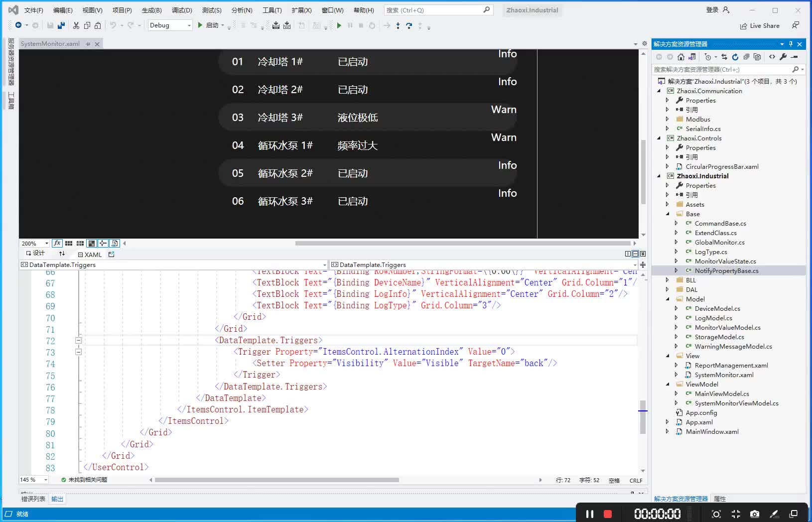The height and width of the screenshot is (522, 812).
Task: Click the 登录 sign-in link
Action: coord(712,10)
